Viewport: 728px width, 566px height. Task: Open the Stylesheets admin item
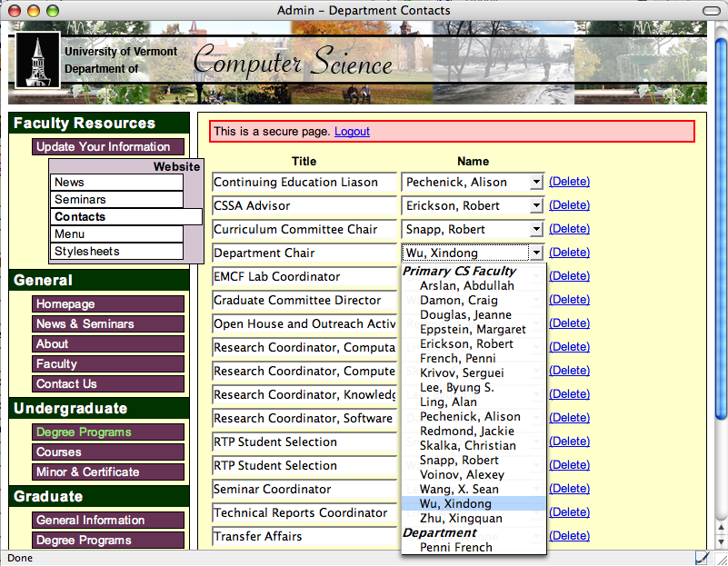click(116, 251)
